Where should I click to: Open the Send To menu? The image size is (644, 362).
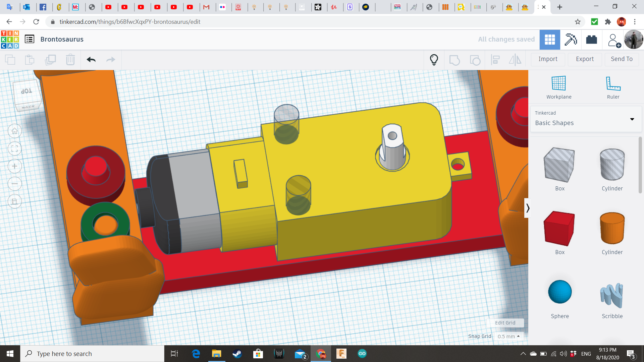(x=622, y=59)
